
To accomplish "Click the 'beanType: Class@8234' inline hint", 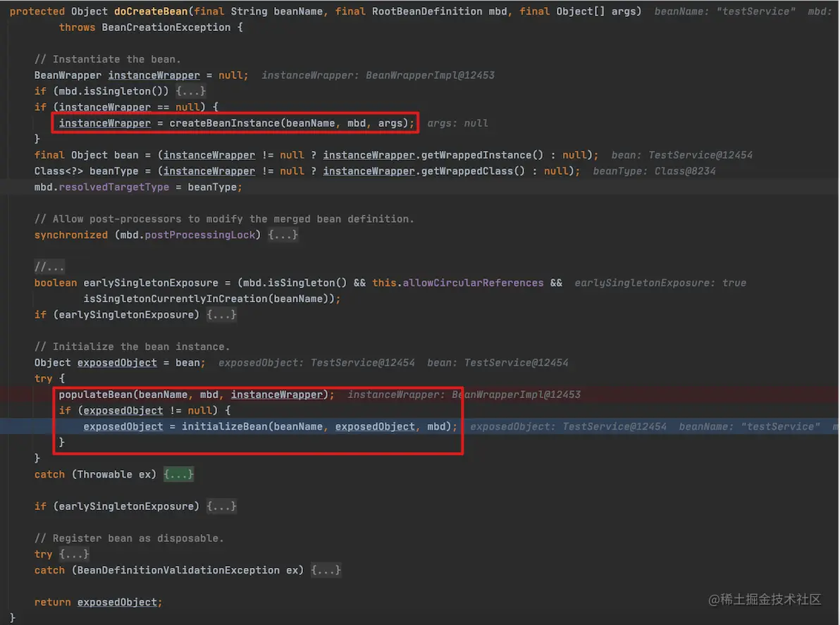I will [654, 171].
